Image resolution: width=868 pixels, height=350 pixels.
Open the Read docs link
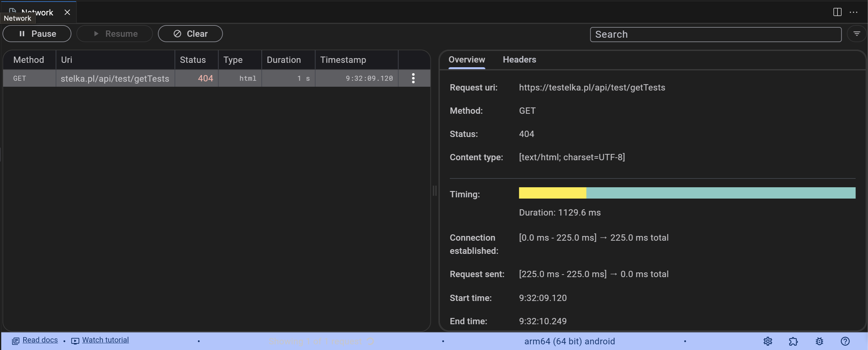(40, 340)
